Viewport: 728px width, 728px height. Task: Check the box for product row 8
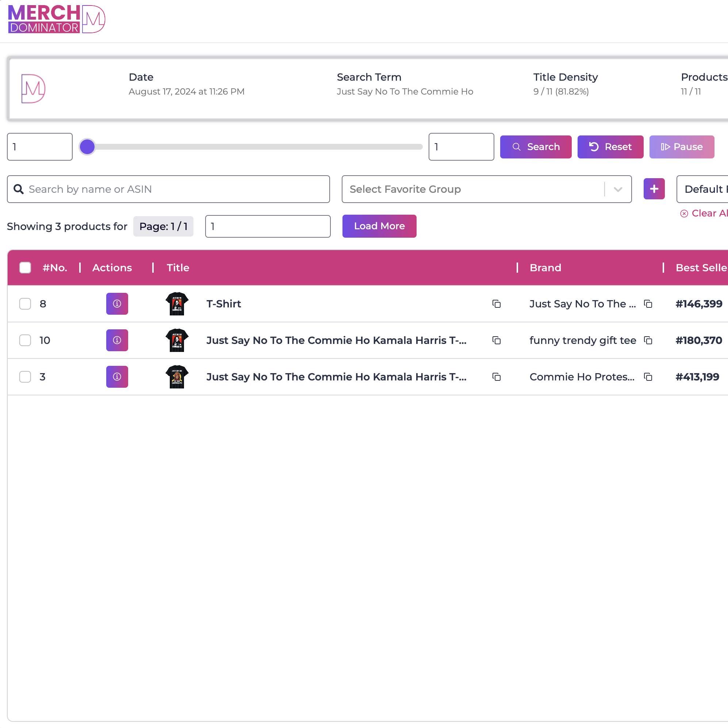25,304
